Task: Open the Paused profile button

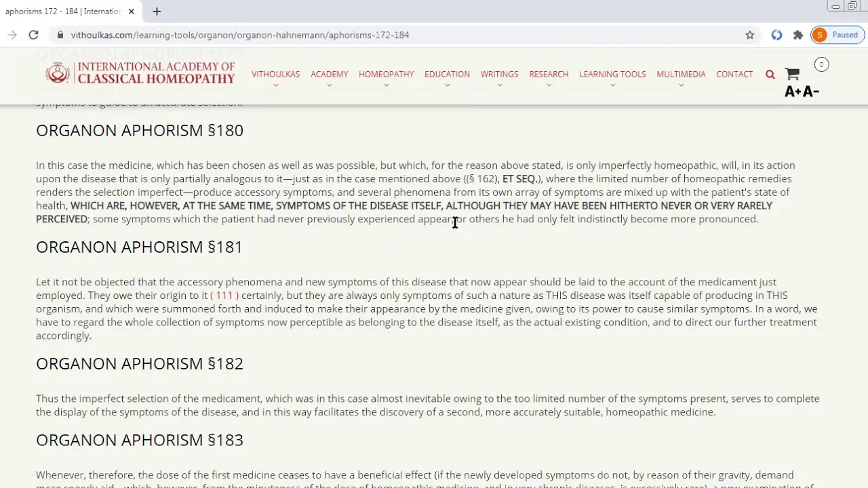Action: pyautogui.click(x=837, y=35)
